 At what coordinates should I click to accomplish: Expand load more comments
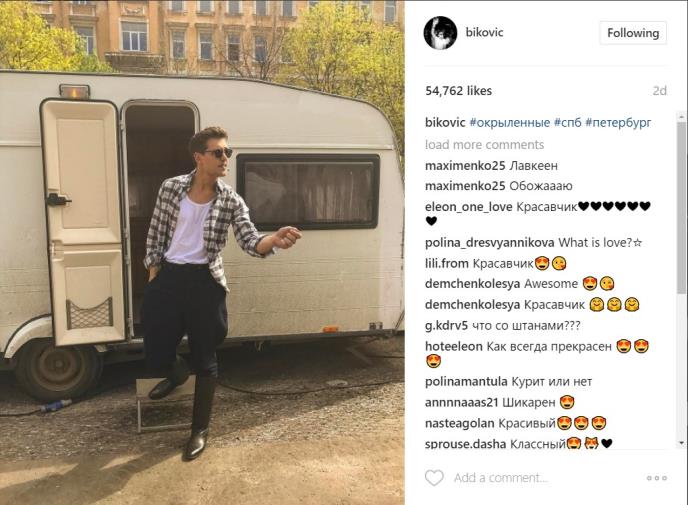pos(484,145)
